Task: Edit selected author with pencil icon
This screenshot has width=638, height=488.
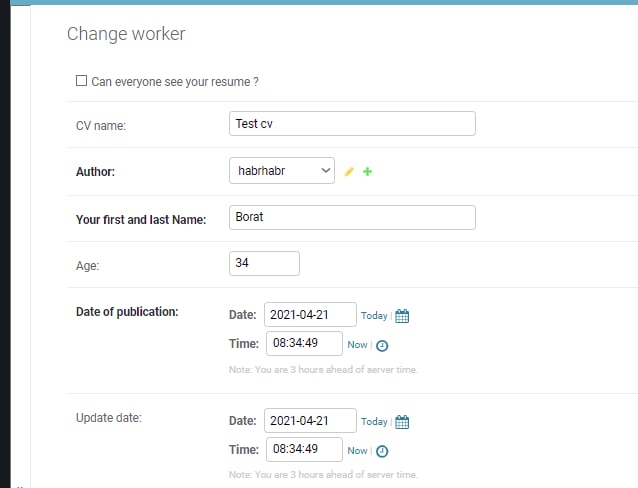Action: [x=349, y=171]
